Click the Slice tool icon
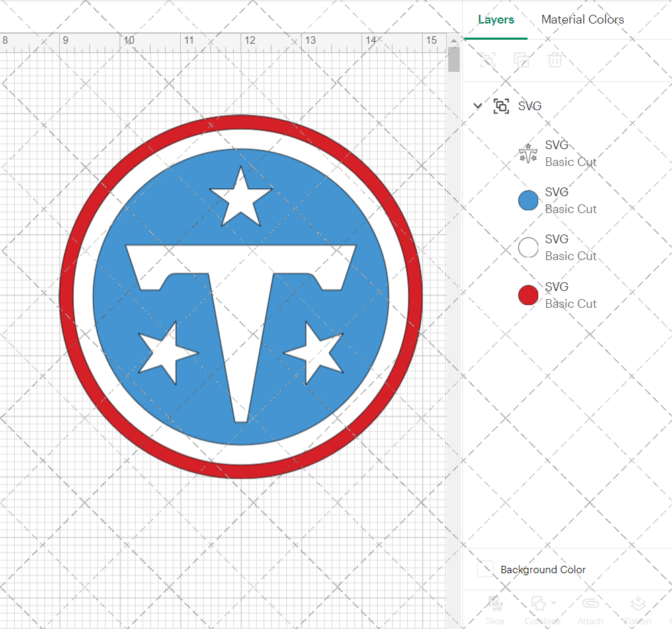 click(x=495, y=603)
